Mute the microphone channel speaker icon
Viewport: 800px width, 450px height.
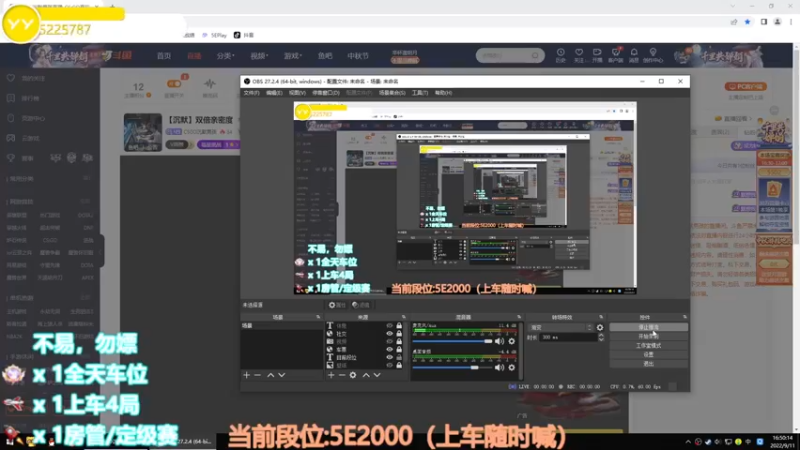coord(499,341)
